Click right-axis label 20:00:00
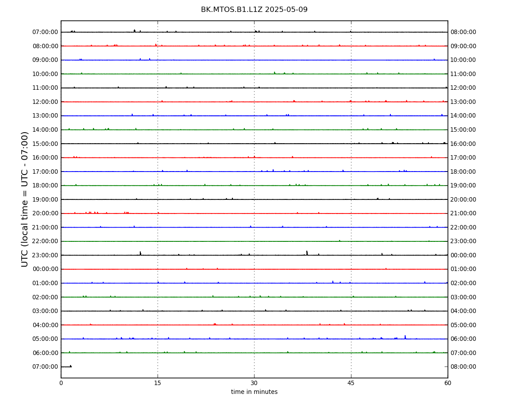 pyautogui.click(x=463, y=199)
